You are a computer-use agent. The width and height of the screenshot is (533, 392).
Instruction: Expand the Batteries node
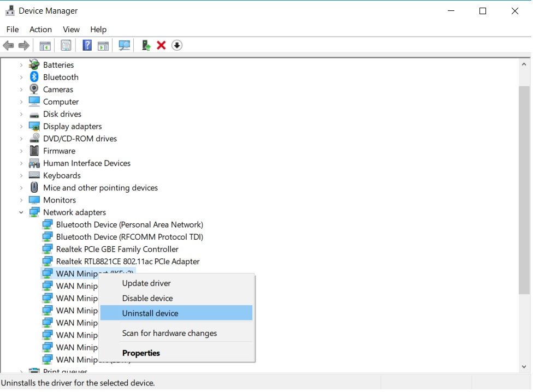pos(21,64)
